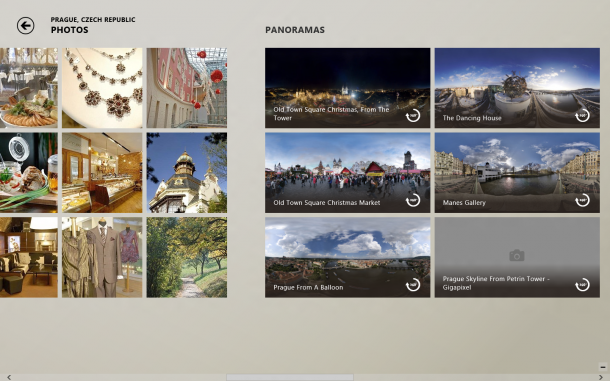Screen dimensions: 610x381
Task: Open the suit mannequins shop photo
Action: pyautogui.click(x=102, y=258)
